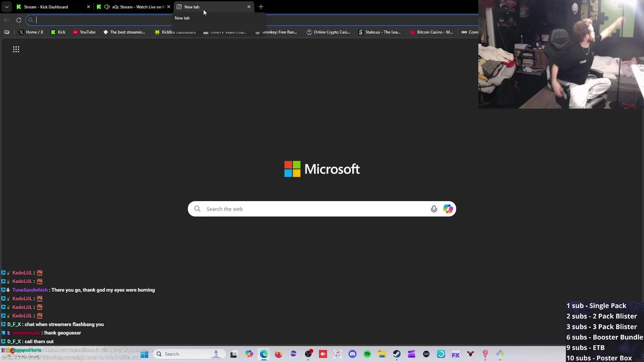
Task: Launch Copilot from the taskbar
Action: 249,354
